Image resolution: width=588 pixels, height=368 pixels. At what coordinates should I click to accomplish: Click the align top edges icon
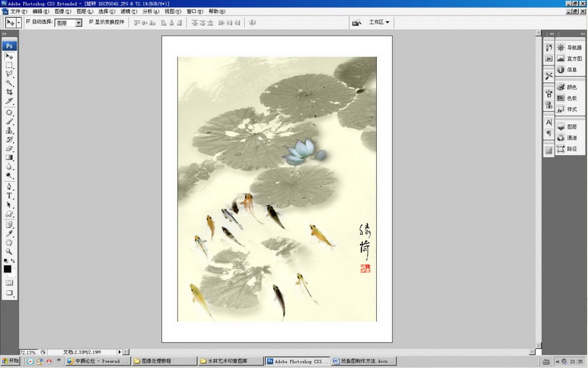click(137, 23)
